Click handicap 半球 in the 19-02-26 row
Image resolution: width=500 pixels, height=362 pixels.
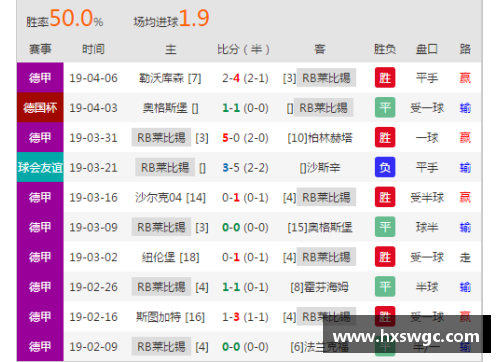(x=427, y=287)
